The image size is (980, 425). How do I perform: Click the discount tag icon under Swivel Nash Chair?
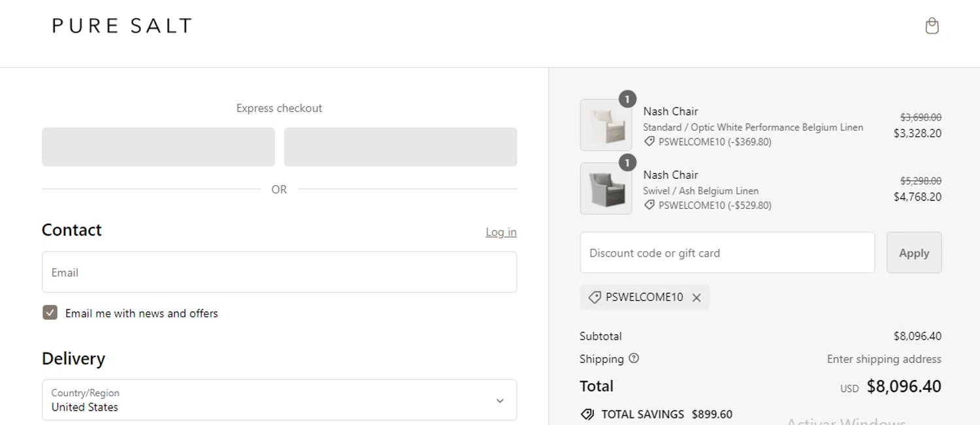click(x=649, y=205)
